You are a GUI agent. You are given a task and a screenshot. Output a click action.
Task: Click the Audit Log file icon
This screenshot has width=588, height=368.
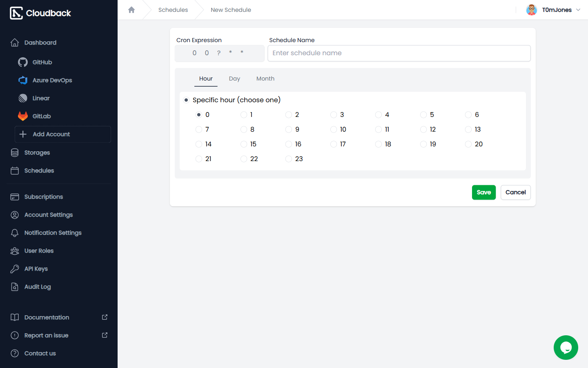click(15, 287)
